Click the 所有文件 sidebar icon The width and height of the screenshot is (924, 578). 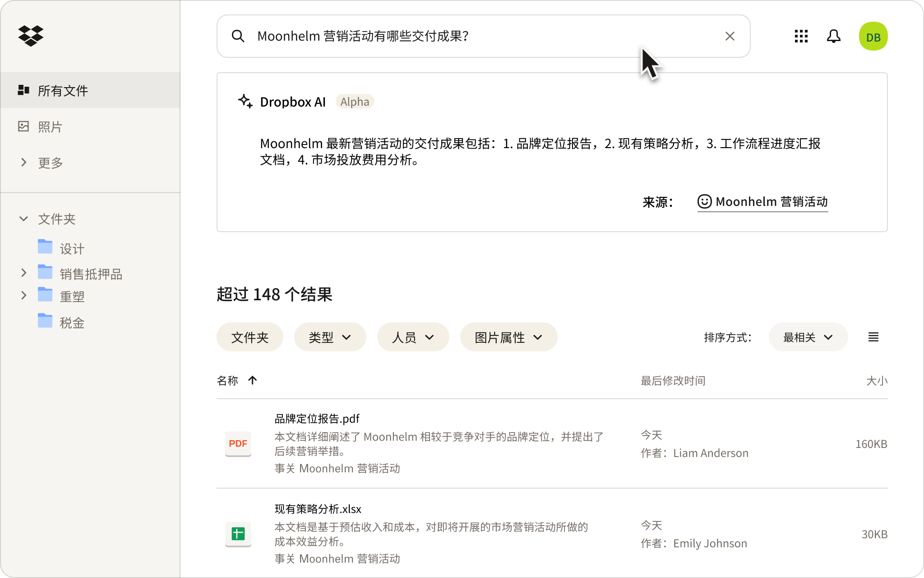23,90
